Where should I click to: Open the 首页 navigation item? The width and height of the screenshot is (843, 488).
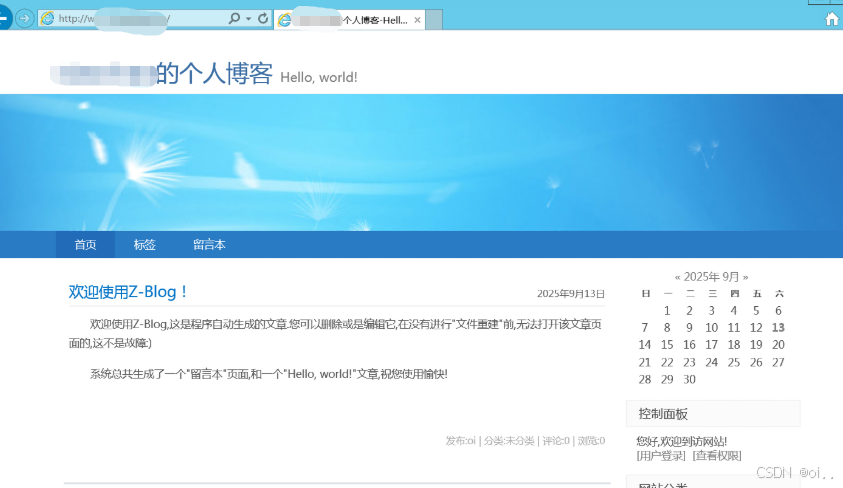[x=85, y=245]
